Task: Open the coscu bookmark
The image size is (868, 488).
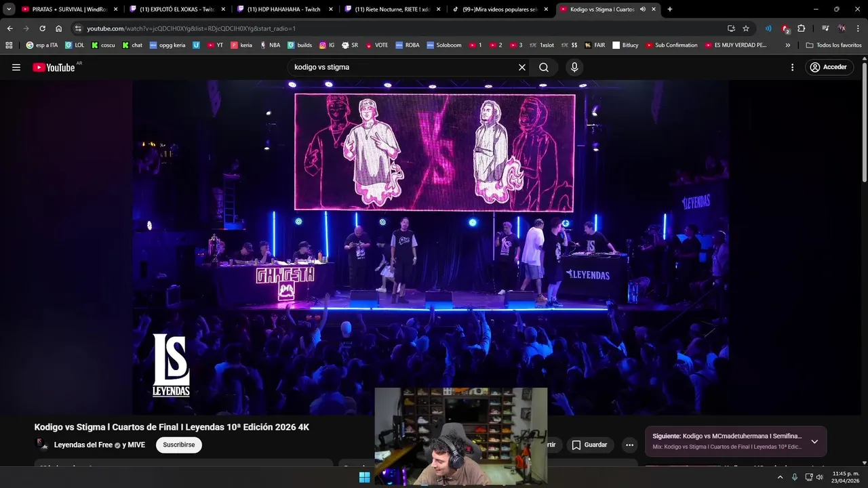Action: [103, 45]
